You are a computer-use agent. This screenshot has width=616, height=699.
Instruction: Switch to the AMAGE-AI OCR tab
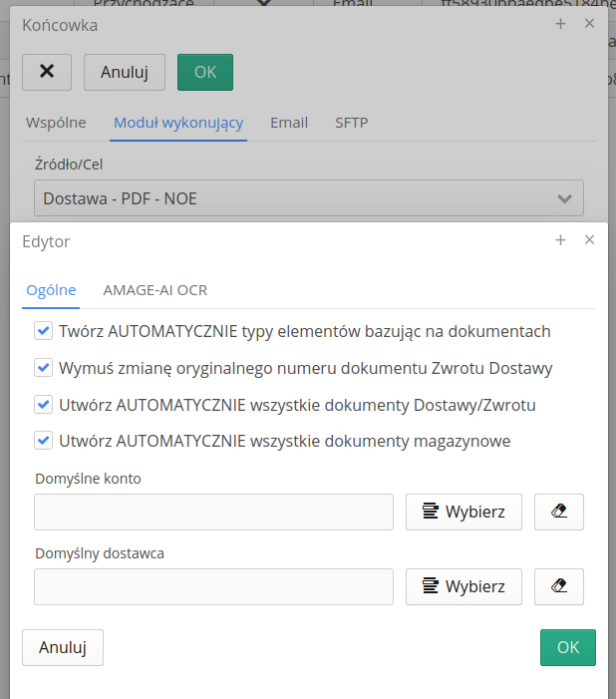pos(154,290)
